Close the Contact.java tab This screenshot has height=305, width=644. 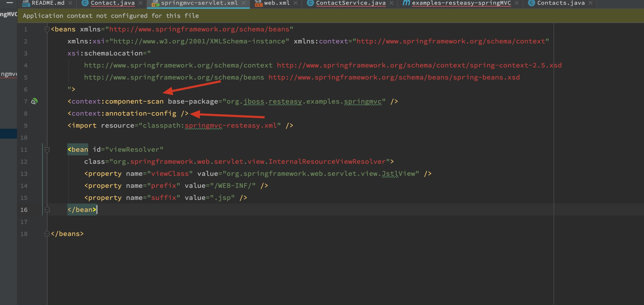click(140, 3)
